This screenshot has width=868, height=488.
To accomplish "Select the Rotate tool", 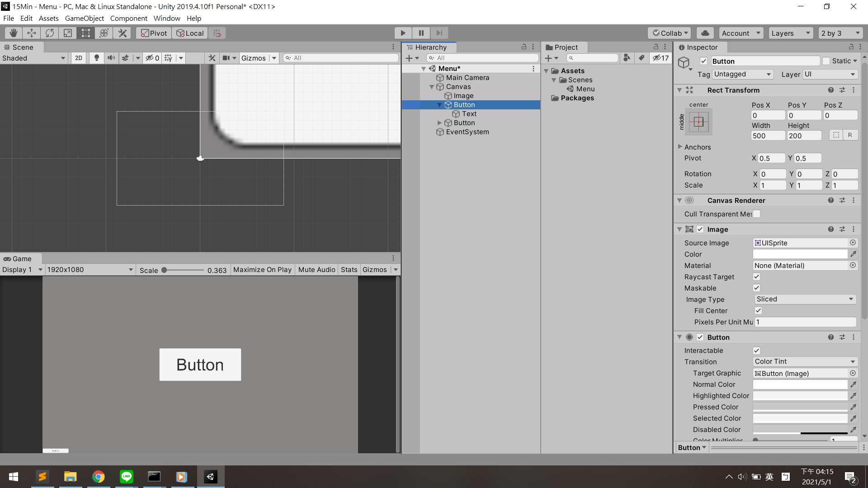I will point(50,33).
